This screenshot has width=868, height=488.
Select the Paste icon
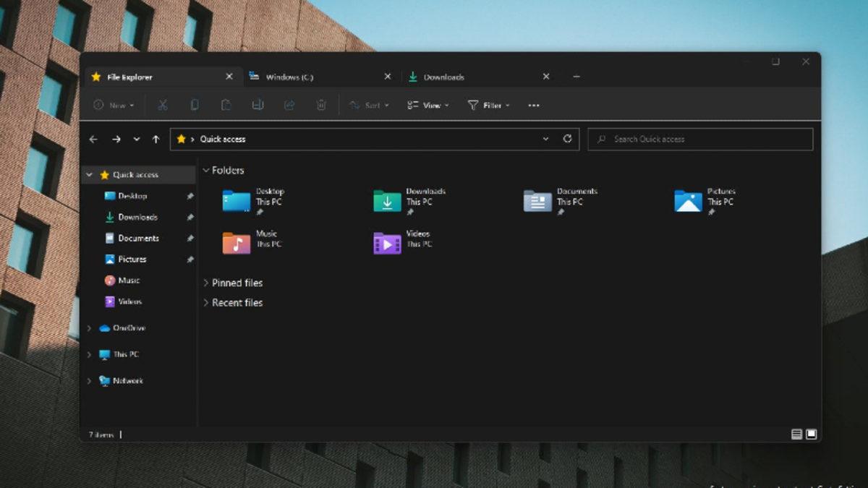coord(226,105)
